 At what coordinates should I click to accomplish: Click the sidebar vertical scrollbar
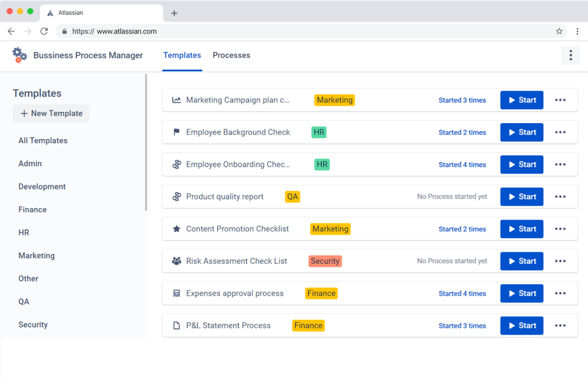[146, 143]
